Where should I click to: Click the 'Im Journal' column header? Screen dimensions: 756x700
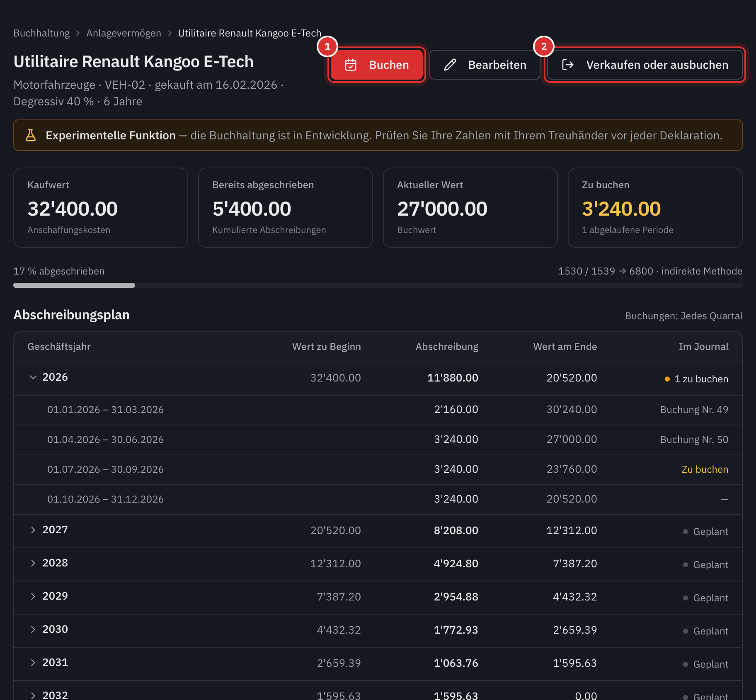(x=703, y=347)
